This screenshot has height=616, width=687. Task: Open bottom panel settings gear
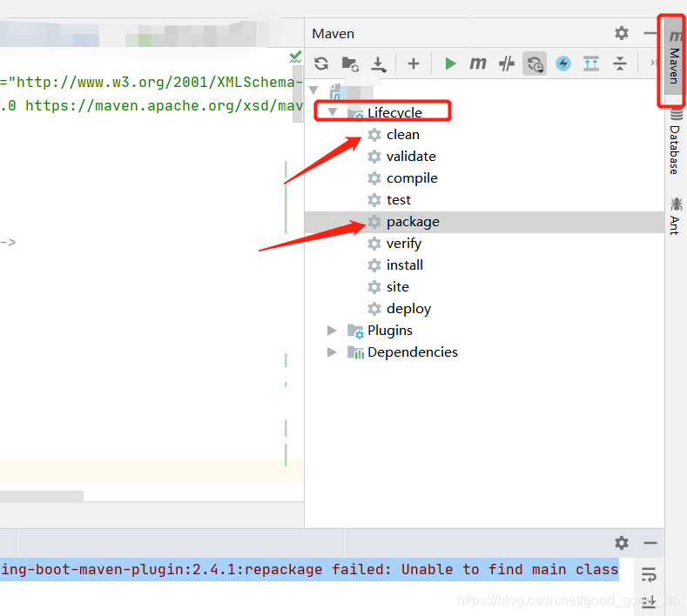[622, 543]
